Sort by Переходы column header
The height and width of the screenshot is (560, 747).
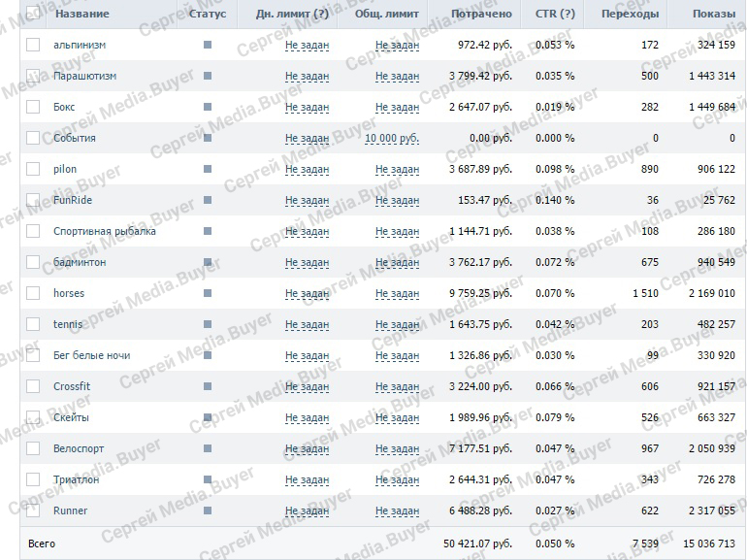[x=631, y=14]
